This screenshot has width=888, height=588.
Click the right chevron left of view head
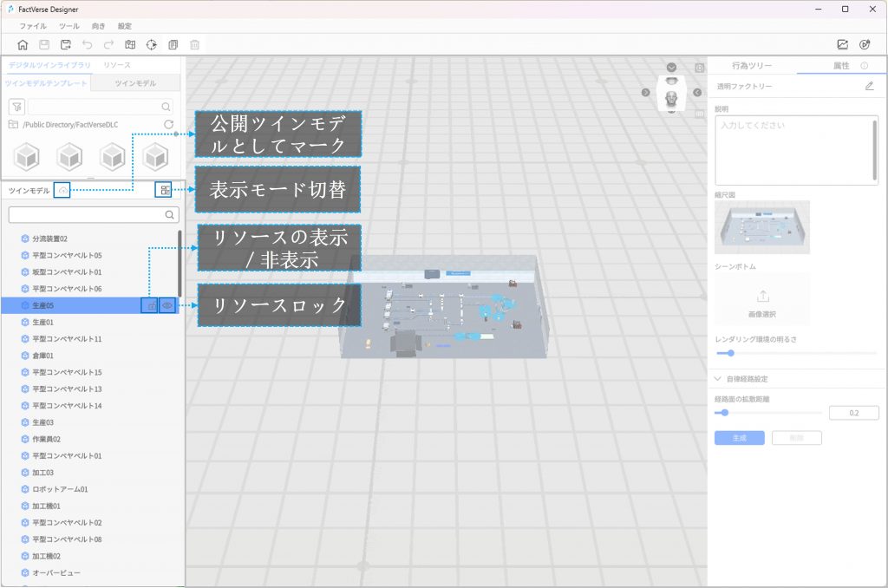coord(646,93)
